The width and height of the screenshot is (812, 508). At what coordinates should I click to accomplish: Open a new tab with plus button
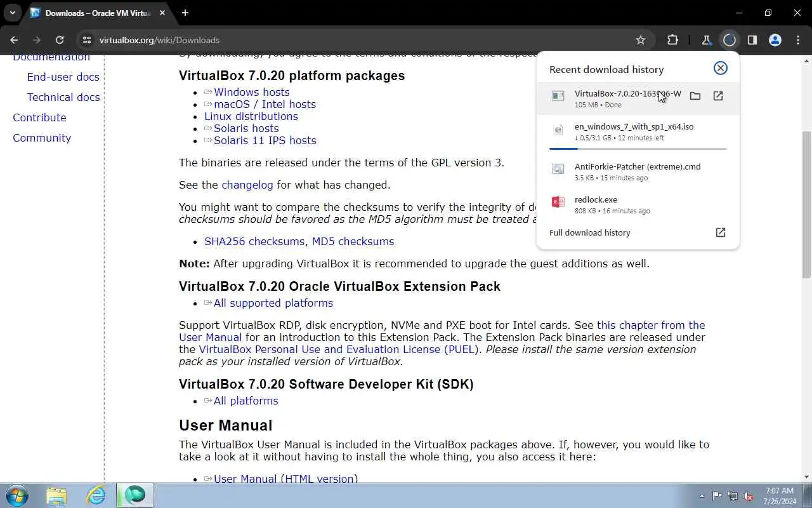pos(185,13)
